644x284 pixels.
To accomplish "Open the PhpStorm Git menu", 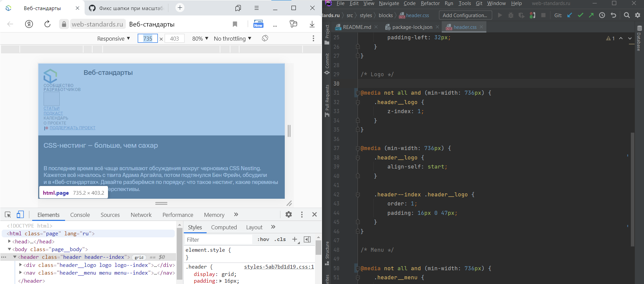I will pyautogui.click(x=479, y=3).
